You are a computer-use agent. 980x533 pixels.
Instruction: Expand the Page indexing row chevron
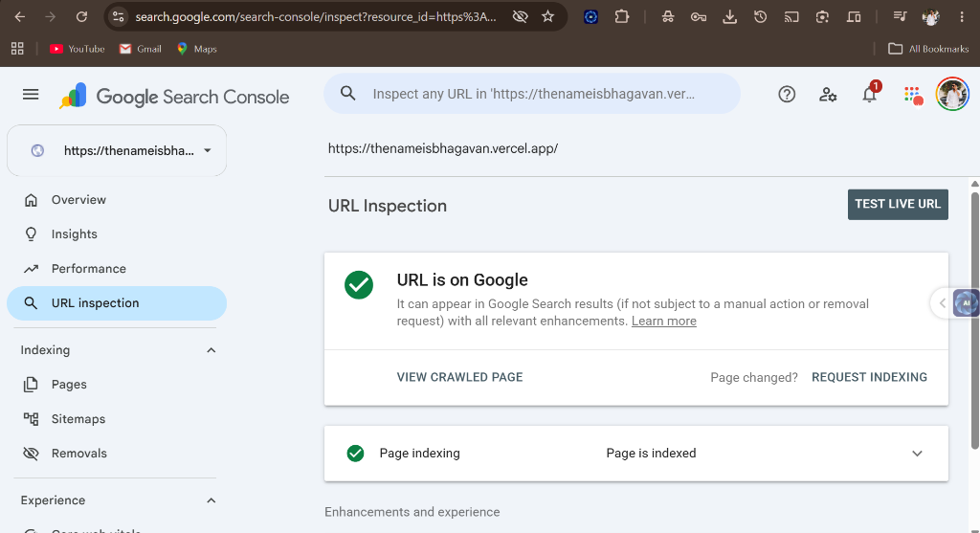tap(917, 454)
